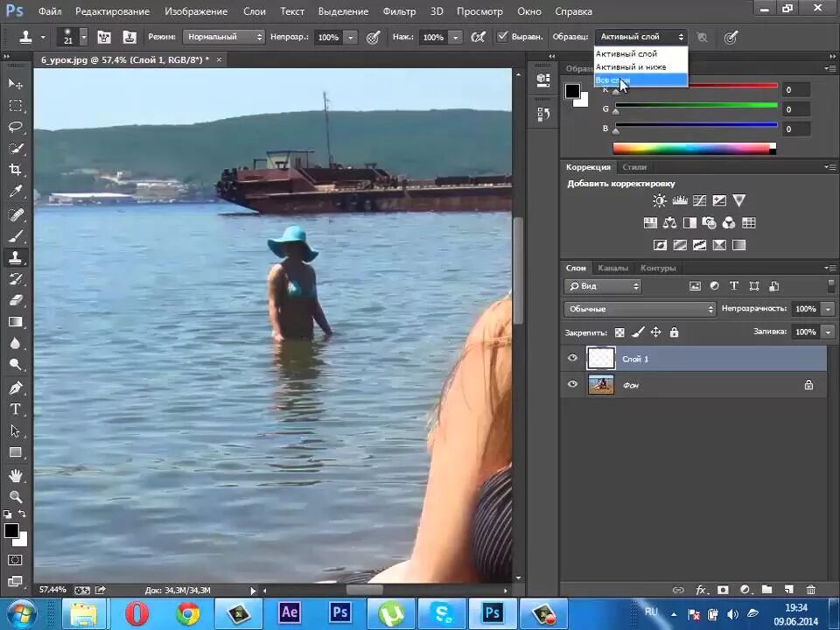Toggle the Clone Source panel button

tap(129, 37)
